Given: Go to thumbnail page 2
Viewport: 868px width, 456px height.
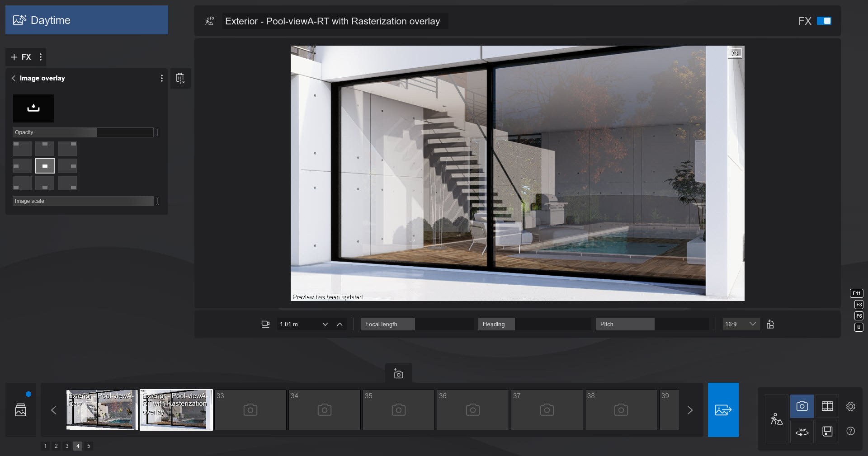Looking at the screenshot, I should pos(56,446).
